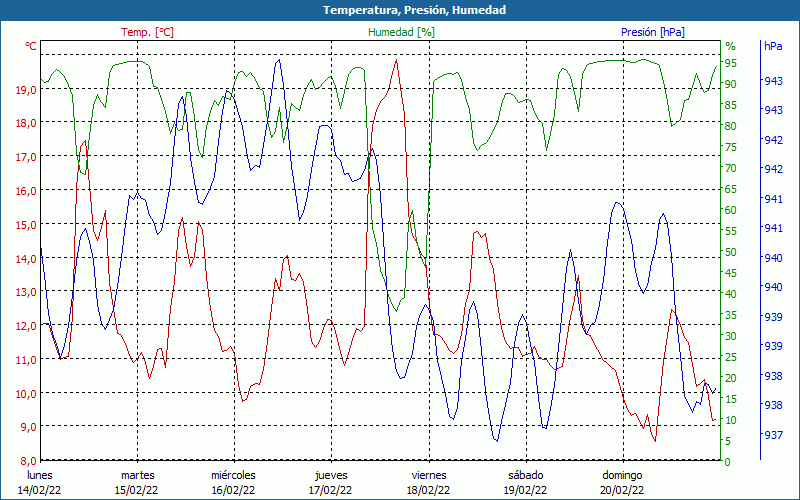800x500 pixels.
Task: Click the '15' humidity axis value
Action: (x=730, y=399)
